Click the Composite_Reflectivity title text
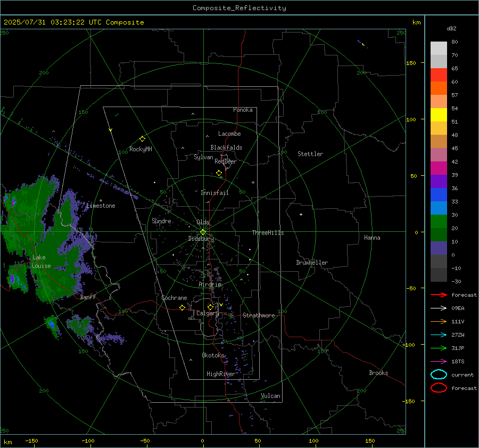Screen dimensions: 479x448 [x=240, y=8]
